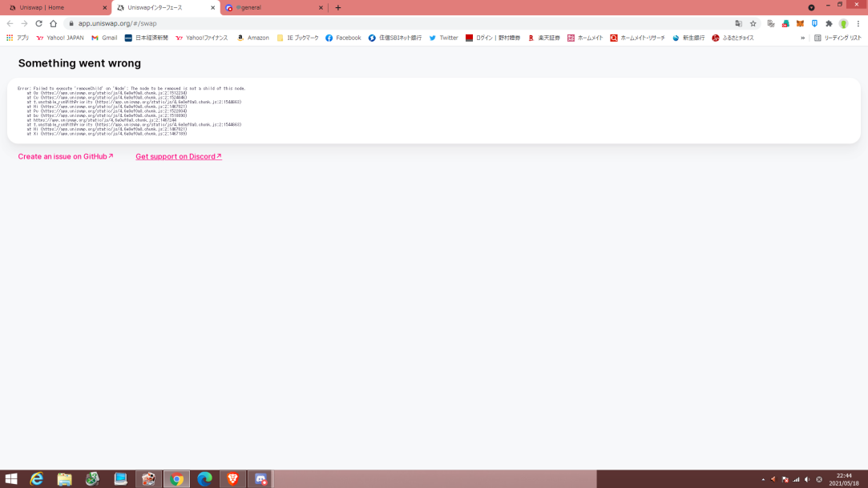Open the Extensions puzzle piece menu
Viewport: 868px width, 488px height.
click(x=829, y=24)
